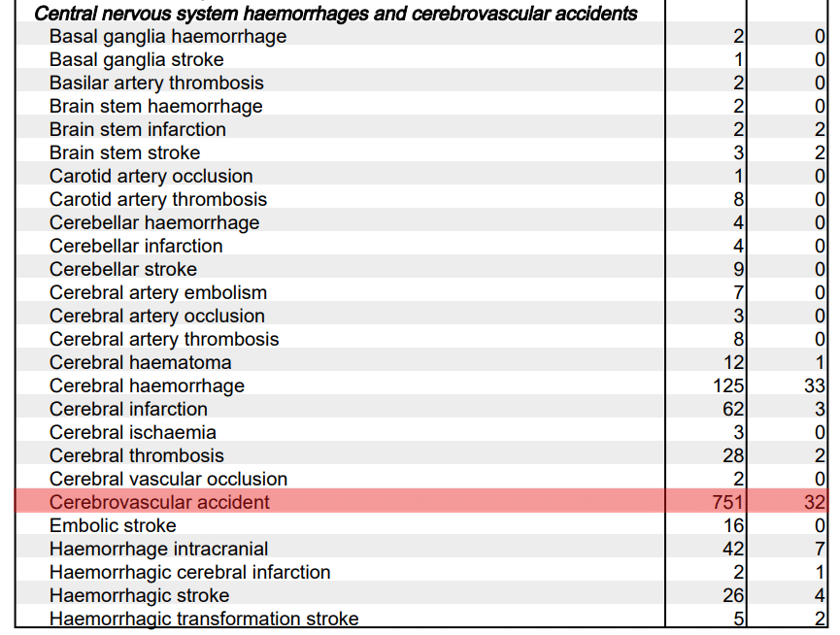Screen dimensions: 840x635
Task: Click the Haemorrhagic transformation stroke row
Action: coord(421,618)
